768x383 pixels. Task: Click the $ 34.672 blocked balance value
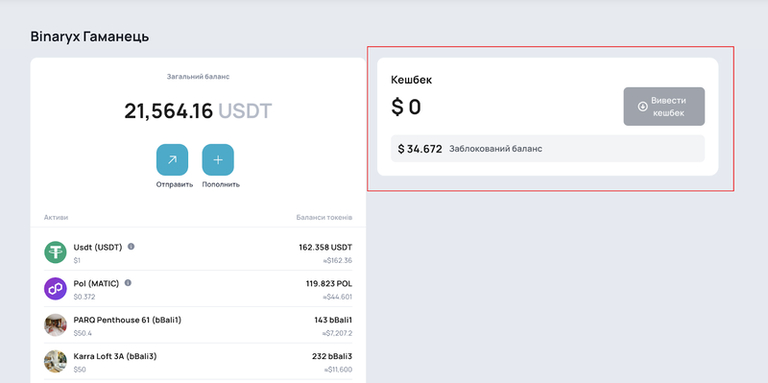click(420, 149)
